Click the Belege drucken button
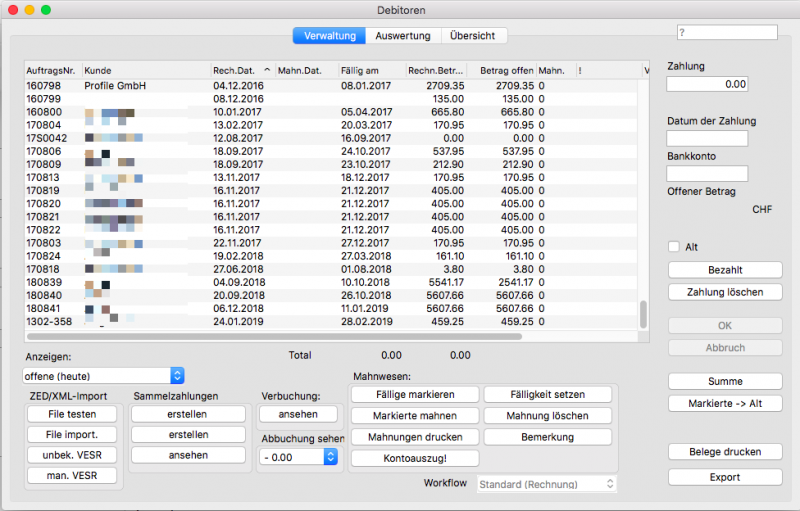 pyautogui.click(x=725, y=452)
